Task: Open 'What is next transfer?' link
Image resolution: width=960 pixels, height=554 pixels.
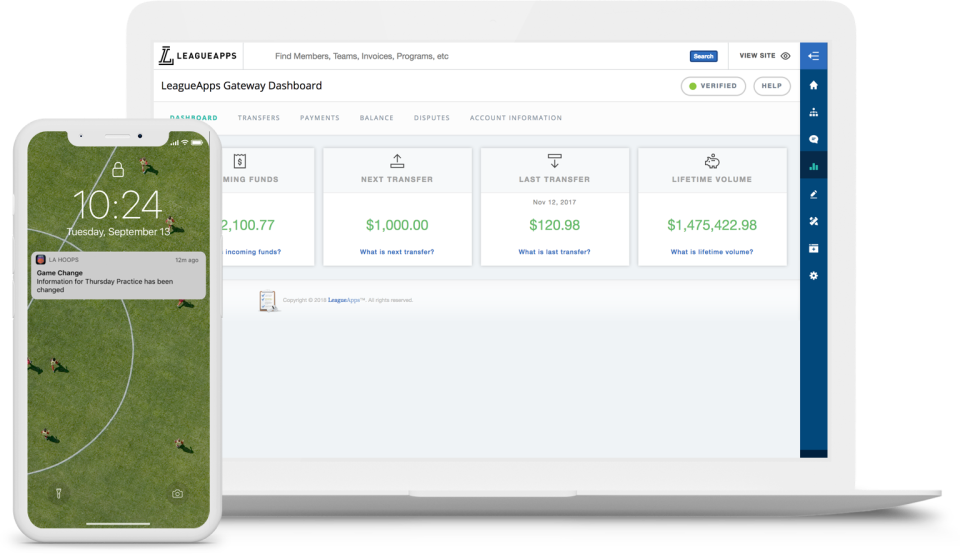Action: coord(397,252)
